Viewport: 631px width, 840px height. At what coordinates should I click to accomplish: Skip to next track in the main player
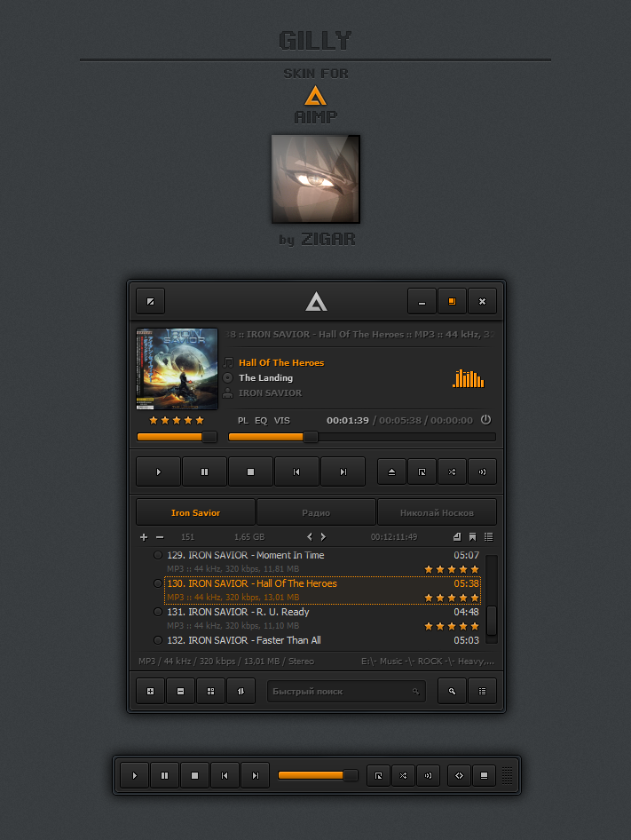[343, 472]
